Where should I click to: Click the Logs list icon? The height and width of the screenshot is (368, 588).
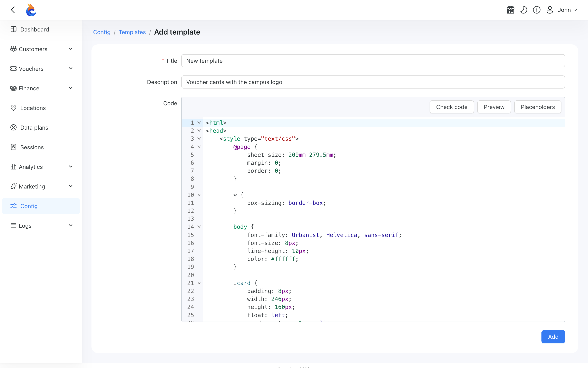14,226
